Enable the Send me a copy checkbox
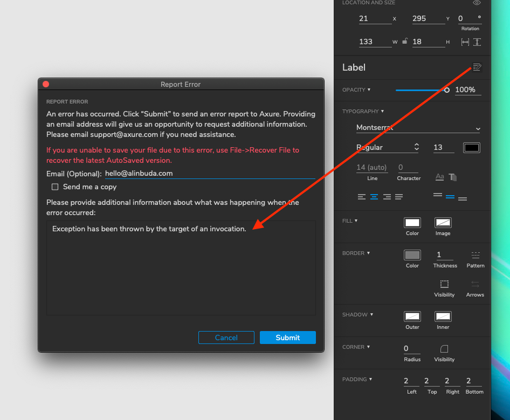The width and height of the screenshot is (510, 420). click(x=55, y=187)
